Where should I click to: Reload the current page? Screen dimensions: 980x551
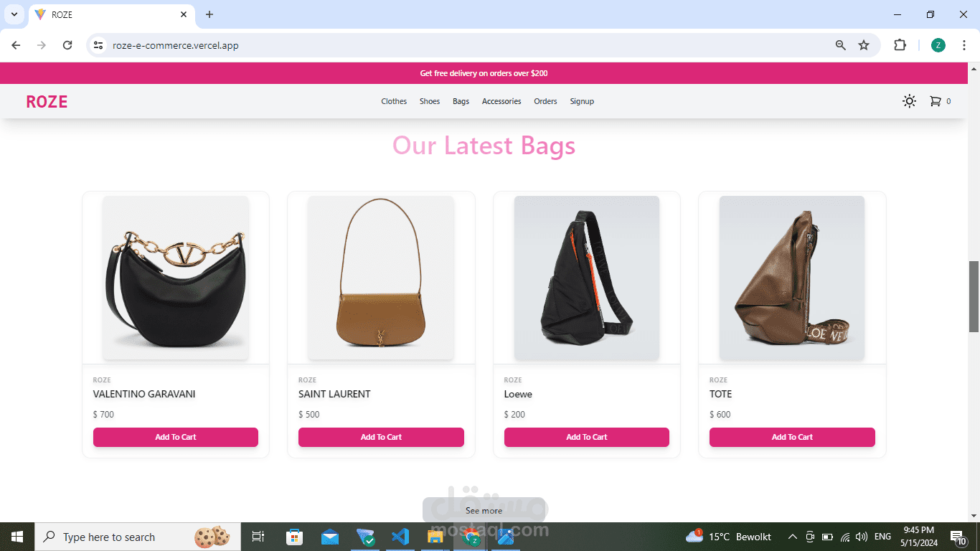pos(67,45)
